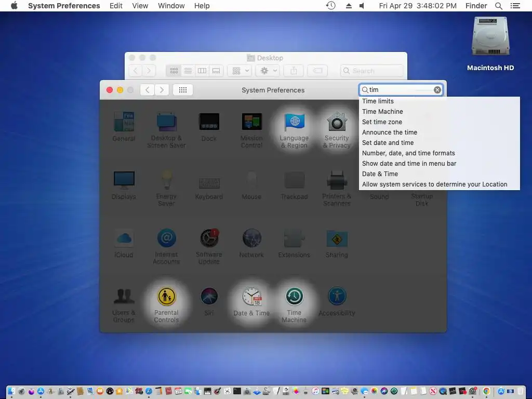Open Mission Control preferences
The height and width of the screenshot is (399, 532).
tap(251, 129)
